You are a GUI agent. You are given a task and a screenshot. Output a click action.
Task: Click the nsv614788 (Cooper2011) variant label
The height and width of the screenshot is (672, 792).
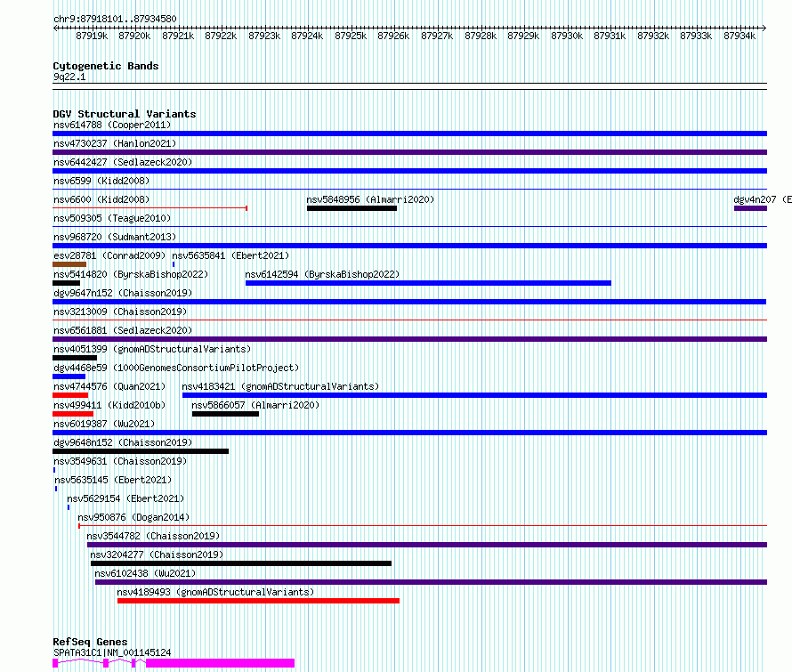pos(112,125)
